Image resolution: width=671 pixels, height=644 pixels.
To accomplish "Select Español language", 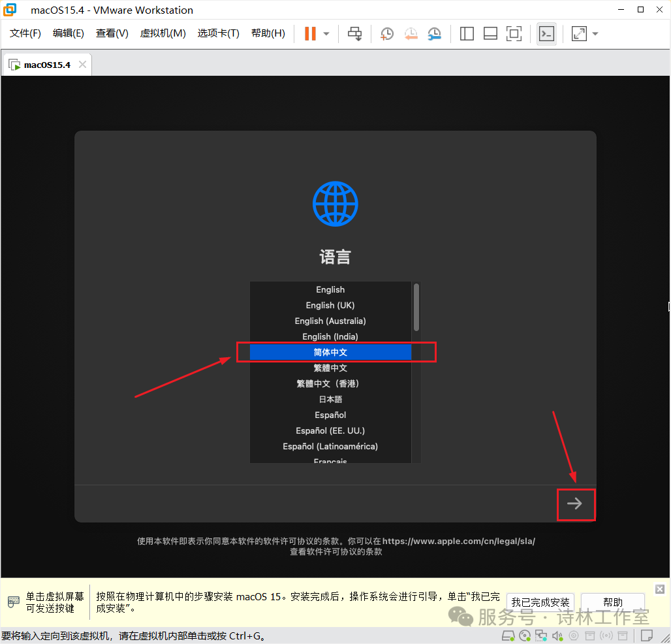I will point(330,415).
